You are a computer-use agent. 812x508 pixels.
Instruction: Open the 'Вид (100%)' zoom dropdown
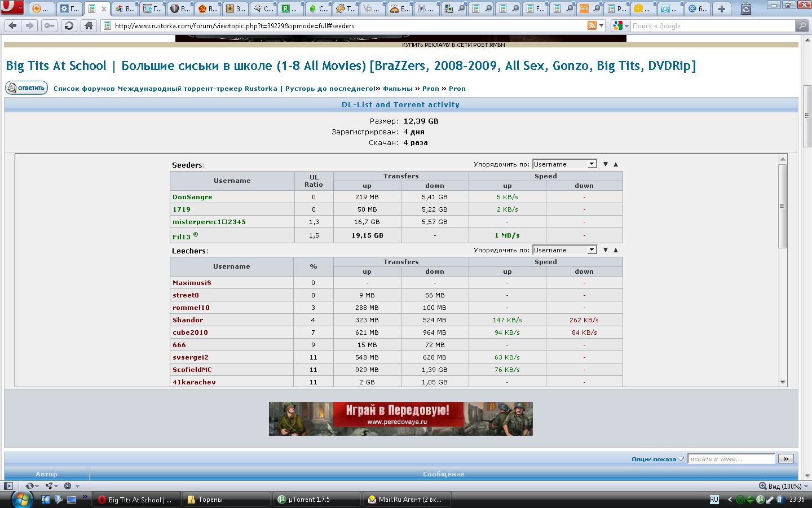point(783,486)
